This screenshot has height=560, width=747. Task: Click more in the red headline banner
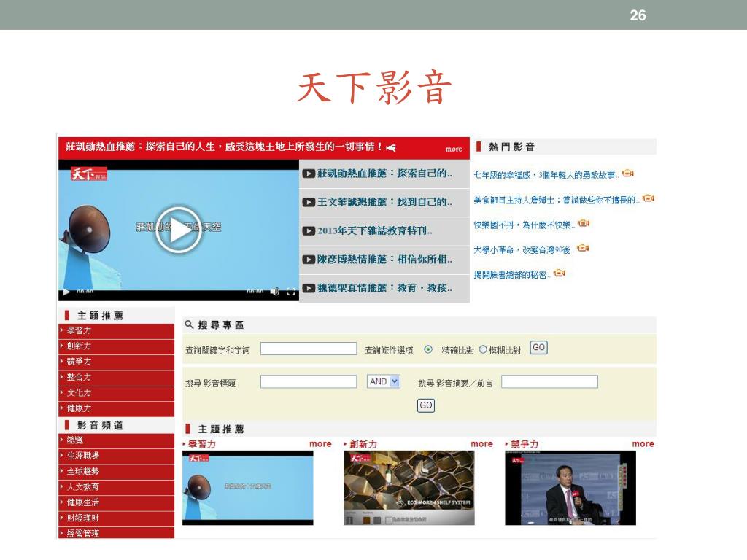pos(454,149)
